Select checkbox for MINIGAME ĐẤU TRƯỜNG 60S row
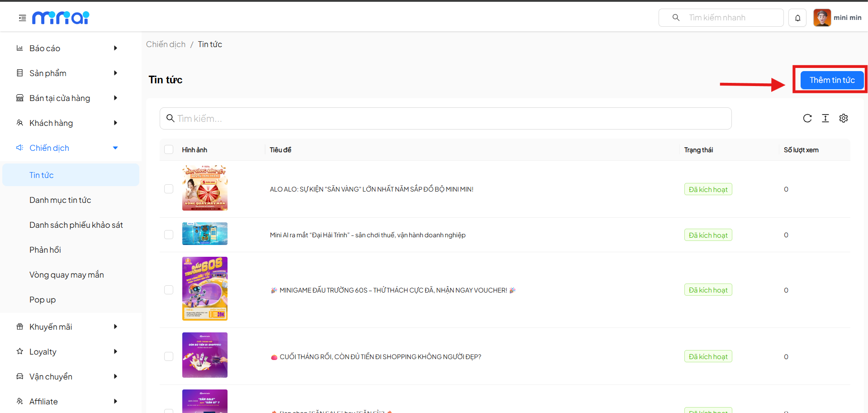 (169, 290)
